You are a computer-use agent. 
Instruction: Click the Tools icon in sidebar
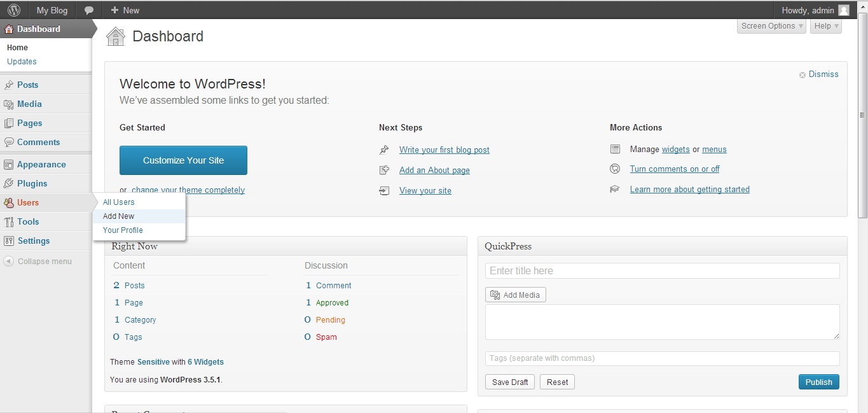point(9,222)
